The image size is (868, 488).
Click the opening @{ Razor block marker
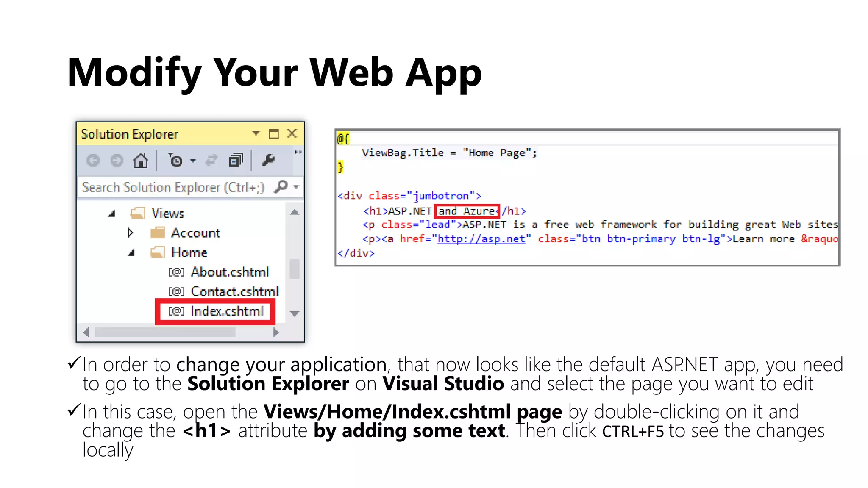coord(343,138)
